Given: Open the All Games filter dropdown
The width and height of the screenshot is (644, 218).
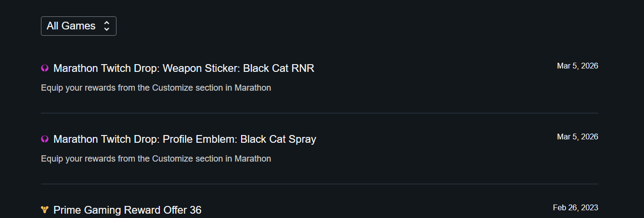Looking at the screenshot, I should (x=78, y=26).
